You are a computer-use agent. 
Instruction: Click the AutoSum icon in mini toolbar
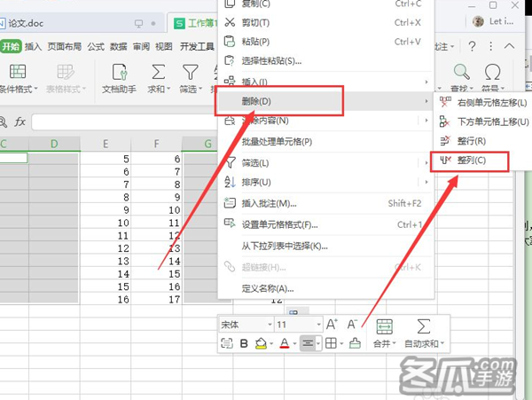pyautogui.click(x=424, y=326)
